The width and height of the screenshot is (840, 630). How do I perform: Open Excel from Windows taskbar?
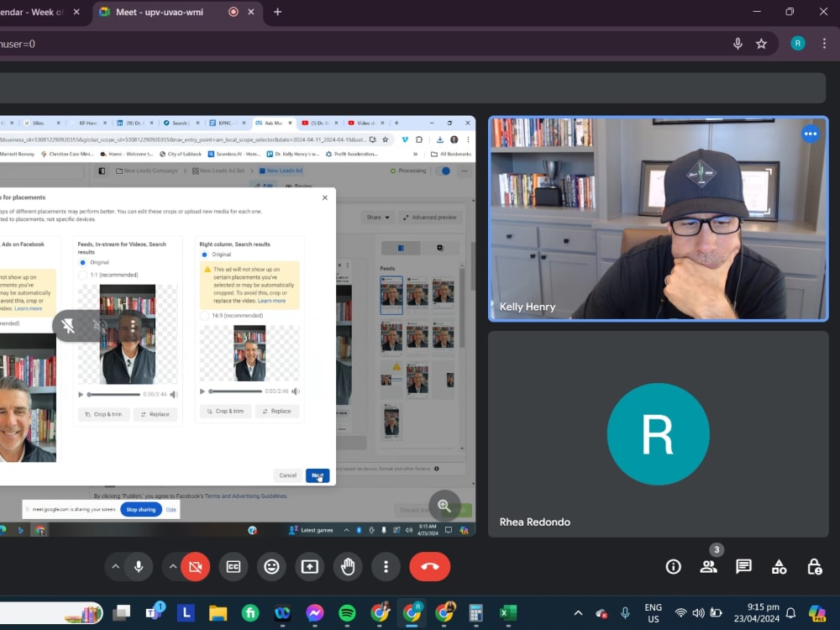click(508, 612)
